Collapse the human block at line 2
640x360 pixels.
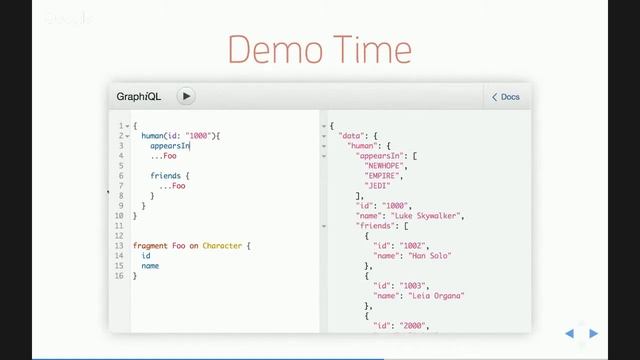[x=127, y=136]
